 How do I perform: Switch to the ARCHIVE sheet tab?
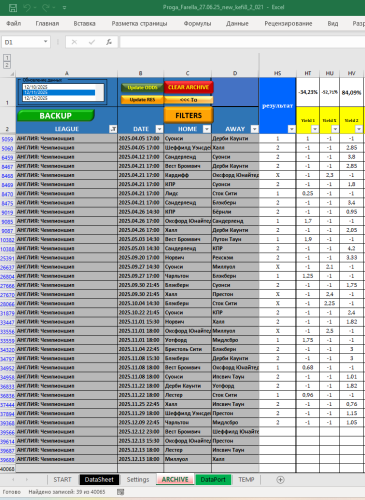175,479
